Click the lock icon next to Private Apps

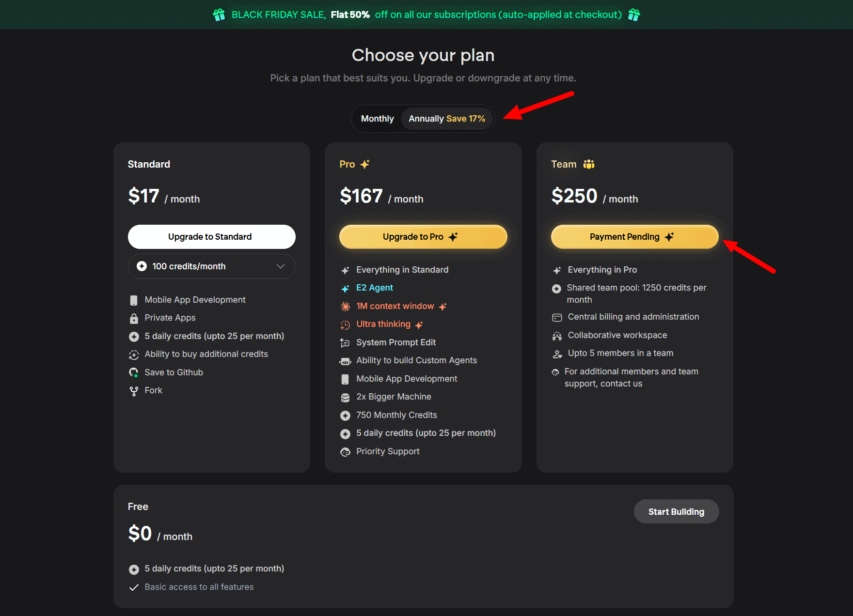[134, 318]
